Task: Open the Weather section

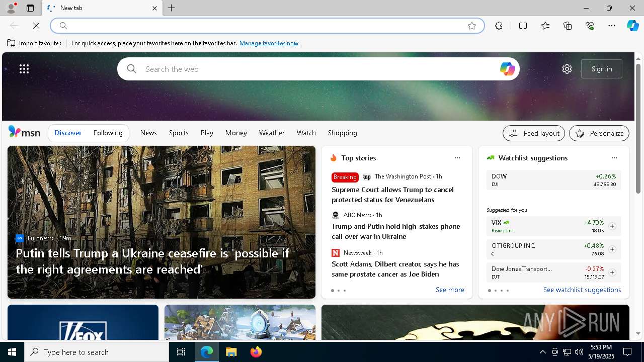Action: (272, 133)
